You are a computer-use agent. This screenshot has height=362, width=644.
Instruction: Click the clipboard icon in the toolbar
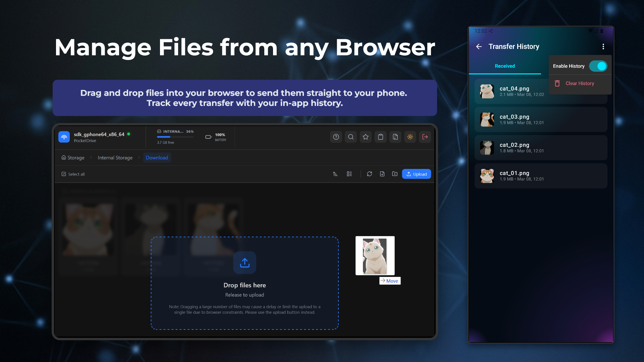[x=380, y=137]
